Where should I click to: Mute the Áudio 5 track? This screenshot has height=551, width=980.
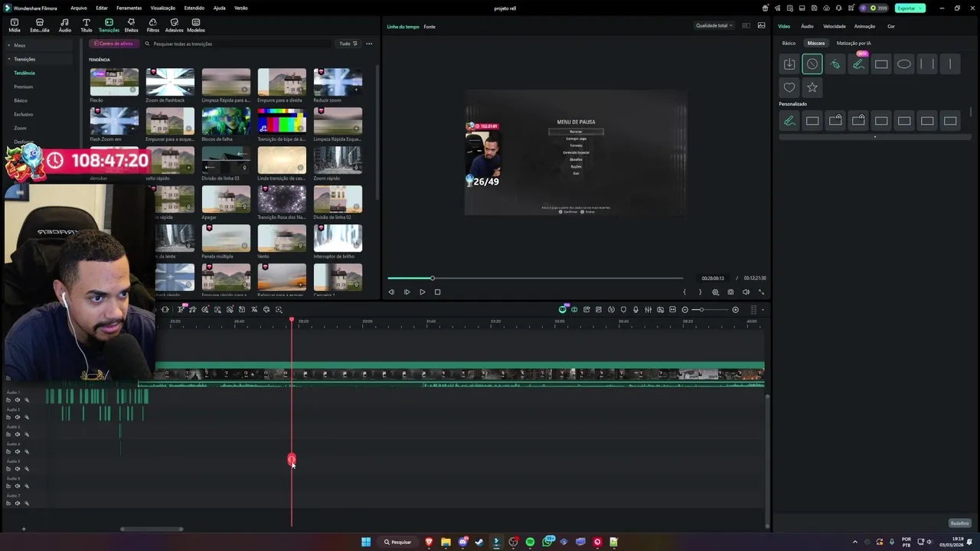(x=18, y=468)
